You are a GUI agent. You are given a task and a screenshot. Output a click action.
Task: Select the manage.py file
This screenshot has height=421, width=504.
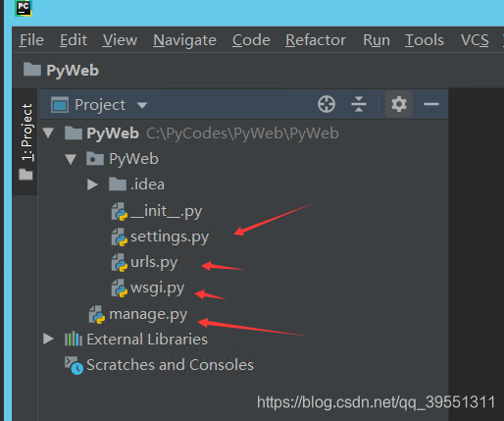[148, 314]
